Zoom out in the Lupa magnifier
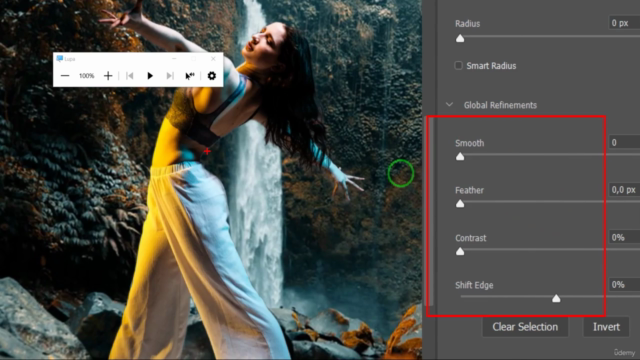 65,76
